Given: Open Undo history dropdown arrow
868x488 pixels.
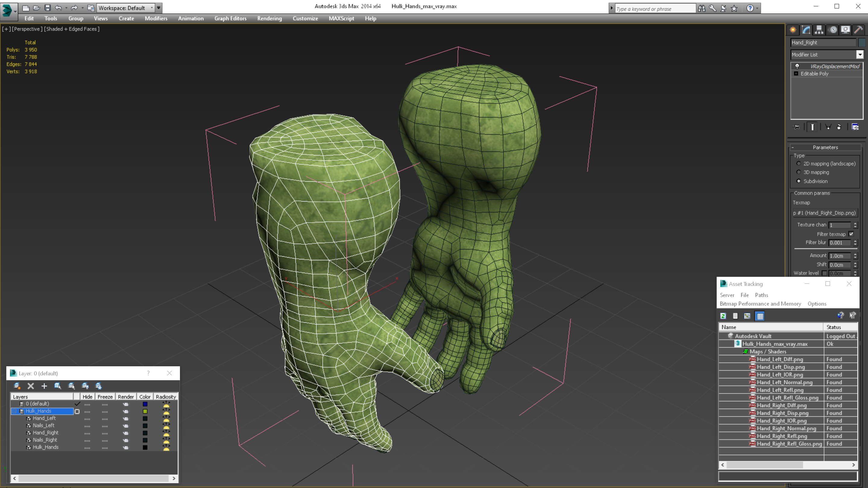Looking at the screenshot, I should click(x=66, y=8).
